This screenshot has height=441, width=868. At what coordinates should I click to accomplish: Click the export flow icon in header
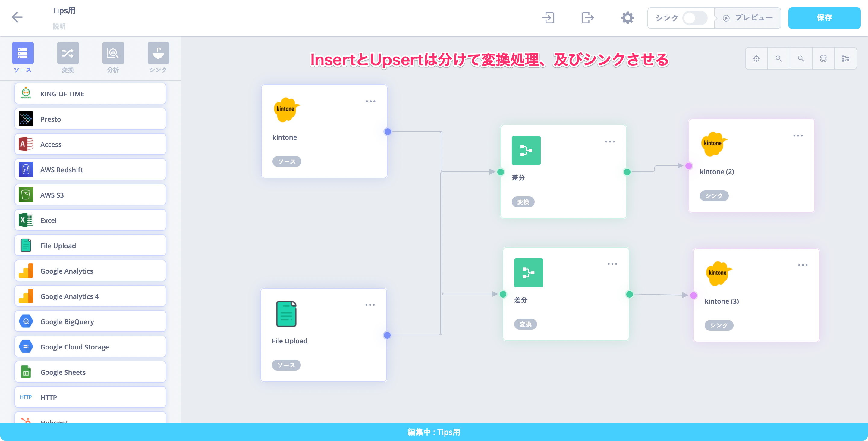[587, 17]
